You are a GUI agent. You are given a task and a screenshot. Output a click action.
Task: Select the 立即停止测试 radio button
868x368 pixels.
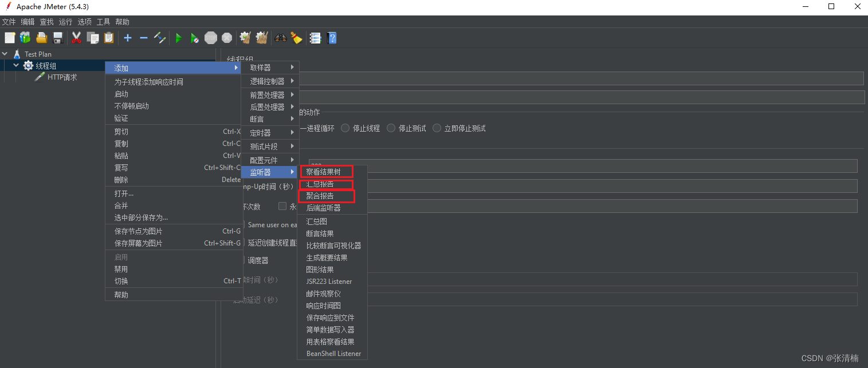tap(437, 128)
